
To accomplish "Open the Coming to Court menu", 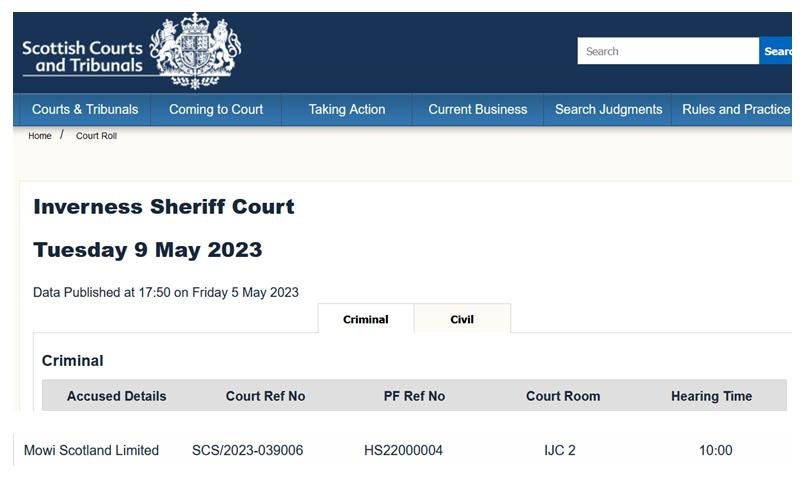I will click(216, 110).
